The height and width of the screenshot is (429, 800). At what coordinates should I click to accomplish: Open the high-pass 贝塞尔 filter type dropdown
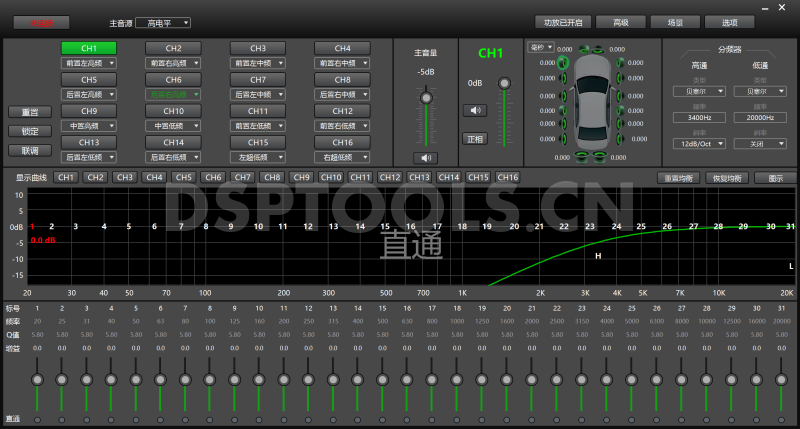(x=699, y=91)
